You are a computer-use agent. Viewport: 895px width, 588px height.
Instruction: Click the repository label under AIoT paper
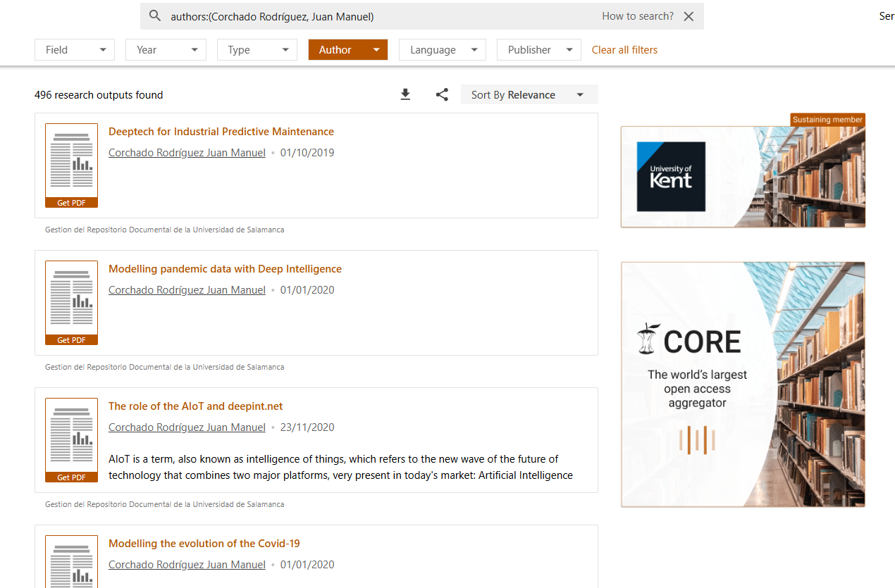(x=164, y=504)
